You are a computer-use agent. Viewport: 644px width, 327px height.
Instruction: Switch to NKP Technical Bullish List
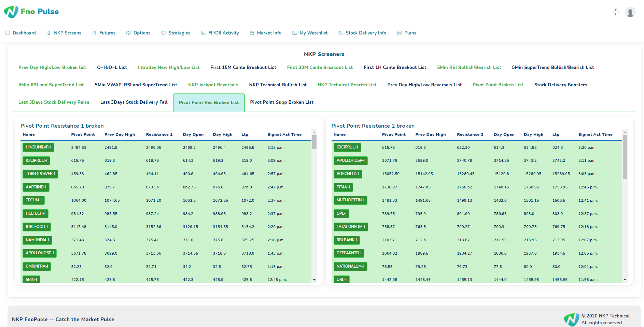(x=278, y=85)
